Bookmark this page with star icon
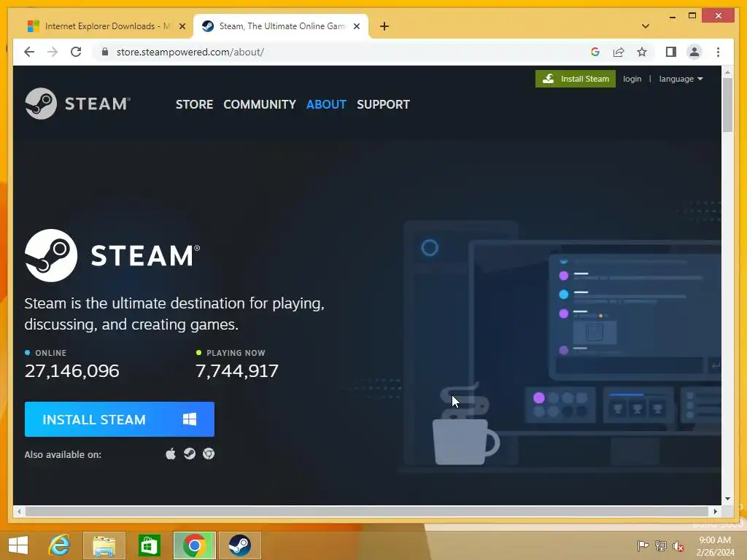 click(x=642, y=52)
